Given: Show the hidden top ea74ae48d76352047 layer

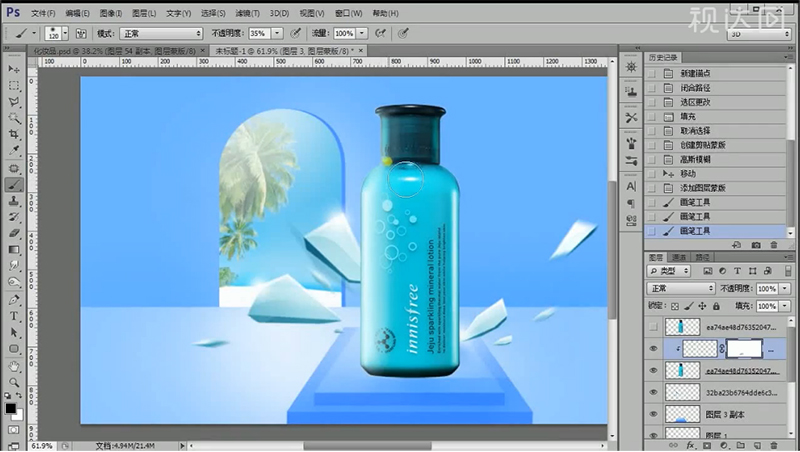Looking at the screenshot, I should [654, 327].
